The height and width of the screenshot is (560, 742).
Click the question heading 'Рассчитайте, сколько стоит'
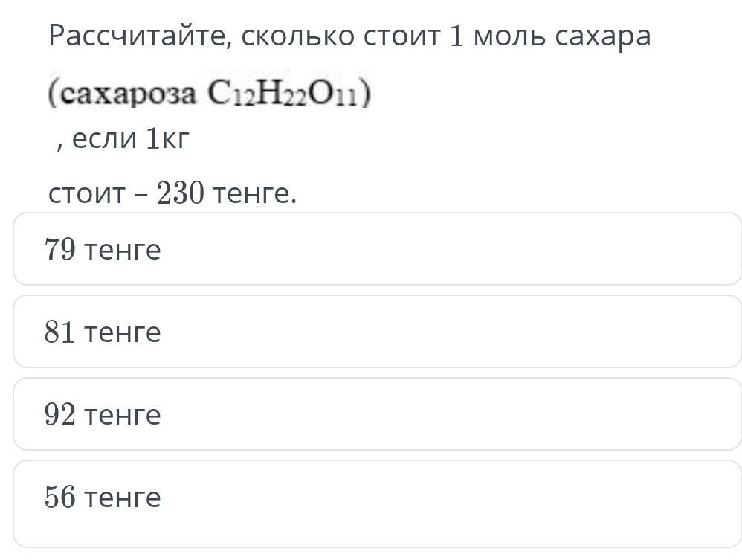click(244, 36)
